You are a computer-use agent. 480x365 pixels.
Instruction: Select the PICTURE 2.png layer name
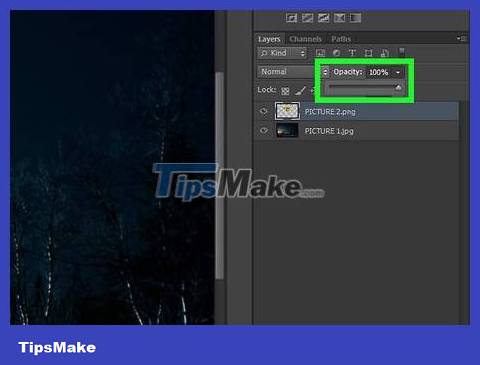point(330,112)
